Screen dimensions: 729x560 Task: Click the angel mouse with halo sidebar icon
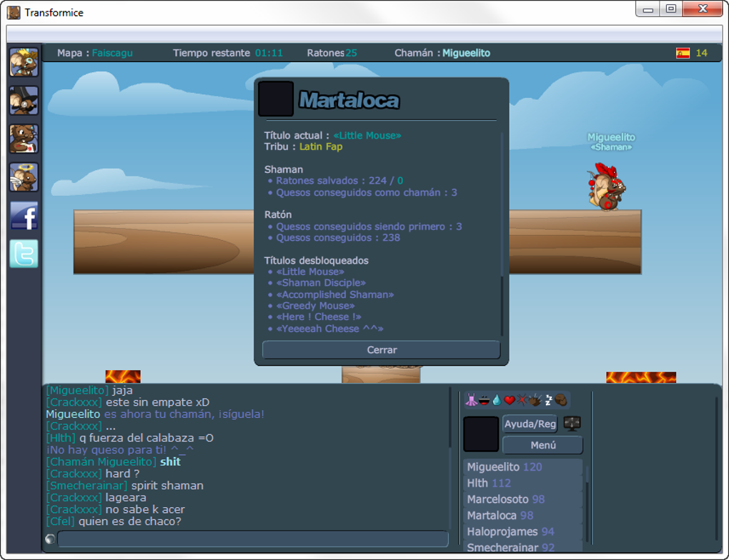[24, 177]
